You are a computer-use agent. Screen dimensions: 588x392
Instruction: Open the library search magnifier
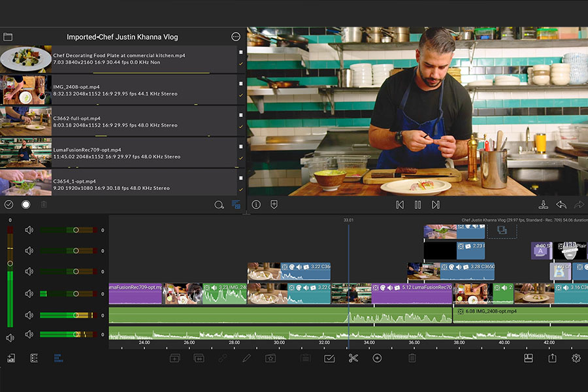pyautogui.click(x=219, y=204)
